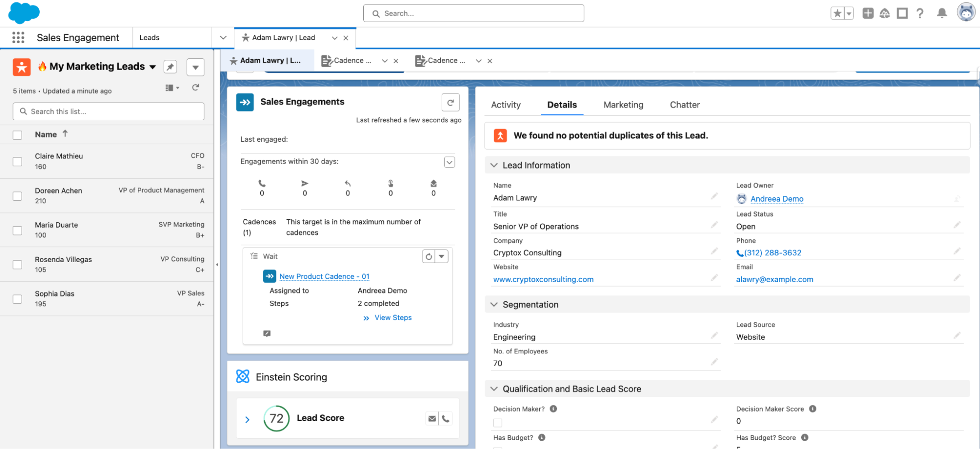The width and height of the screenshot is (980, 449).
Task: Expand the Lead Score details chevron
Action: [x=247, y=420]
